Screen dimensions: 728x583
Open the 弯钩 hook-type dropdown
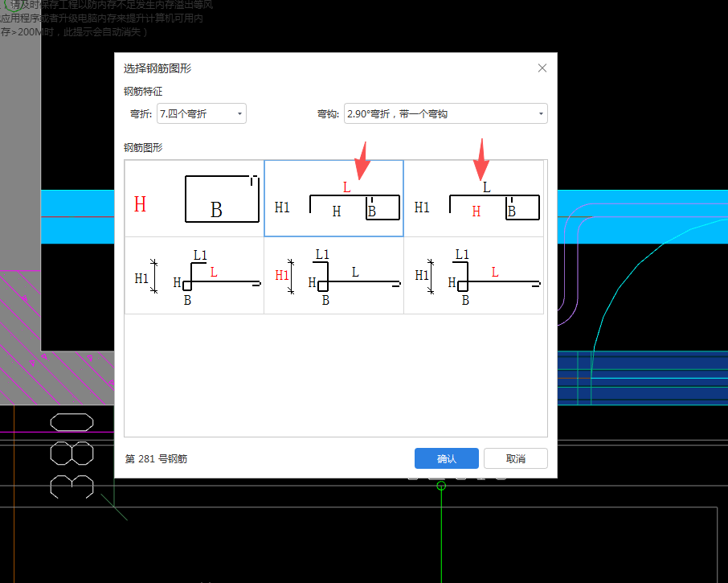pos(446,114)
